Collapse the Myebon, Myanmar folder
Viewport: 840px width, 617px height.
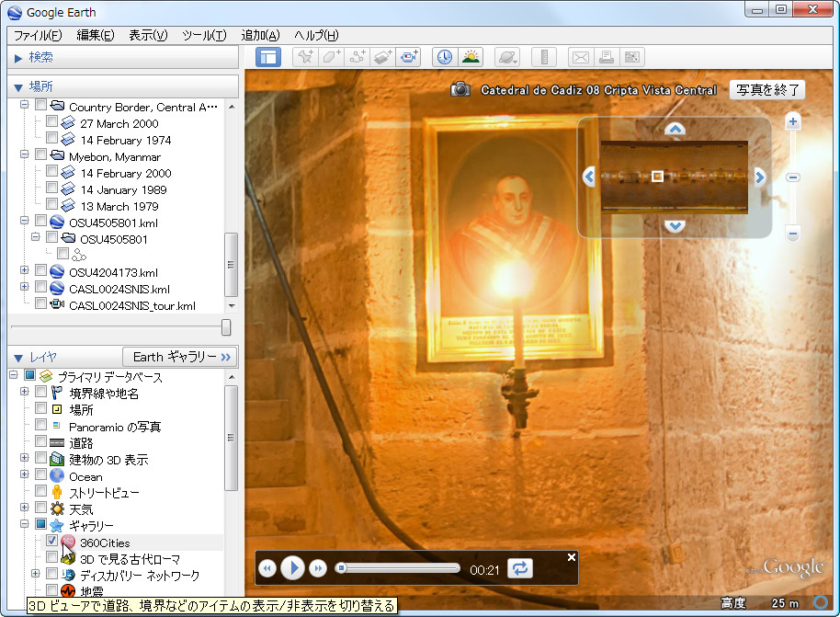pos(24,154)
